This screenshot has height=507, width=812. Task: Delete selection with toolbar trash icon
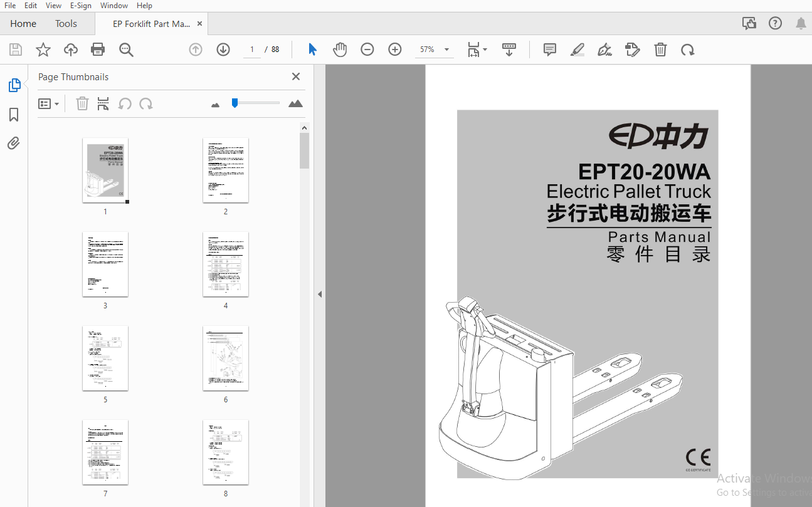coord(660,50)
